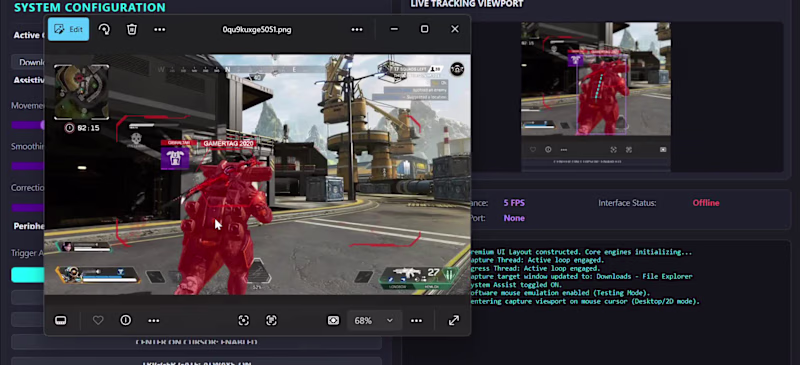Click the Offline interface status value
The width and height of the screenshot is (800, 365).
point(706,203)
